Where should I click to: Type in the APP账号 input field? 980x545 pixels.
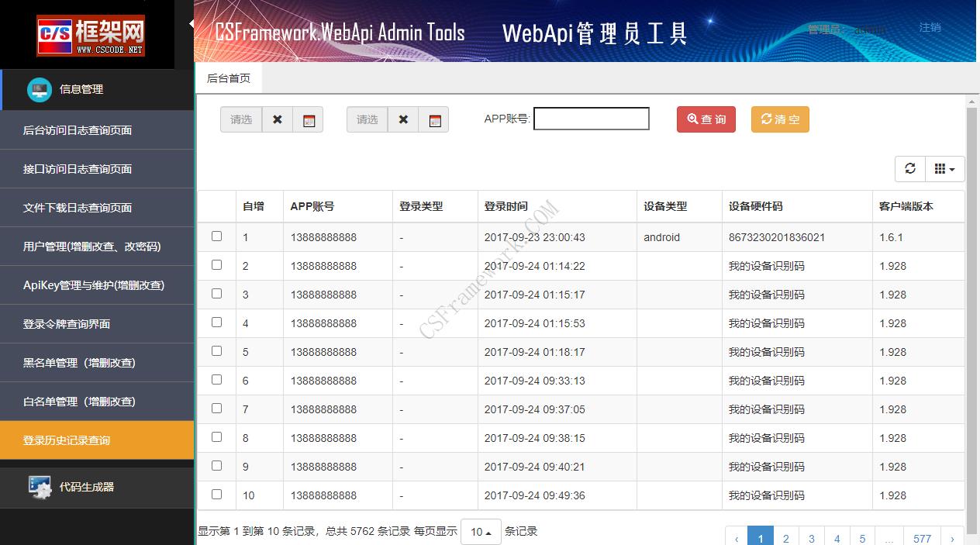tap(591, 119)
